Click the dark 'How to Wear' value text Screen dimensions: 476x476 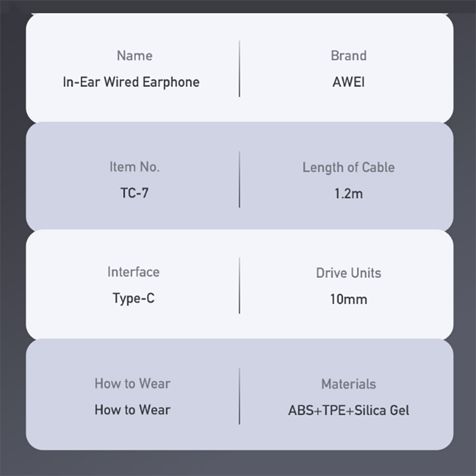click(132, 410)
